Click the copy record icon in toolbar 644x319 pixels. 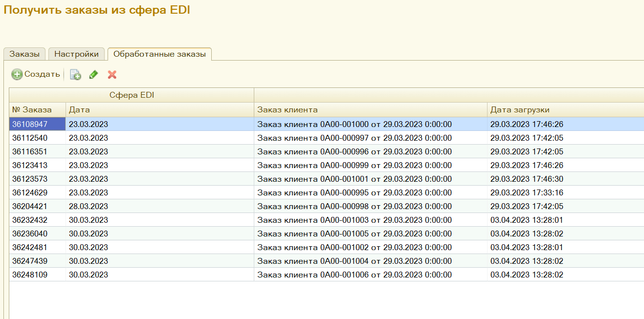75,75
